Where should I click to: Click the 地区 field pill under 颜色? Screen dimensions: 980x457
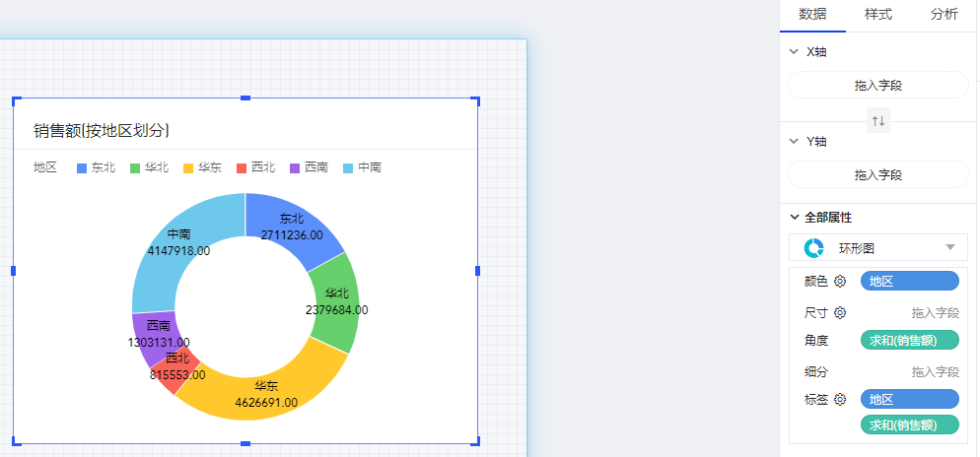pyautogui.click(x=909, y=281)
